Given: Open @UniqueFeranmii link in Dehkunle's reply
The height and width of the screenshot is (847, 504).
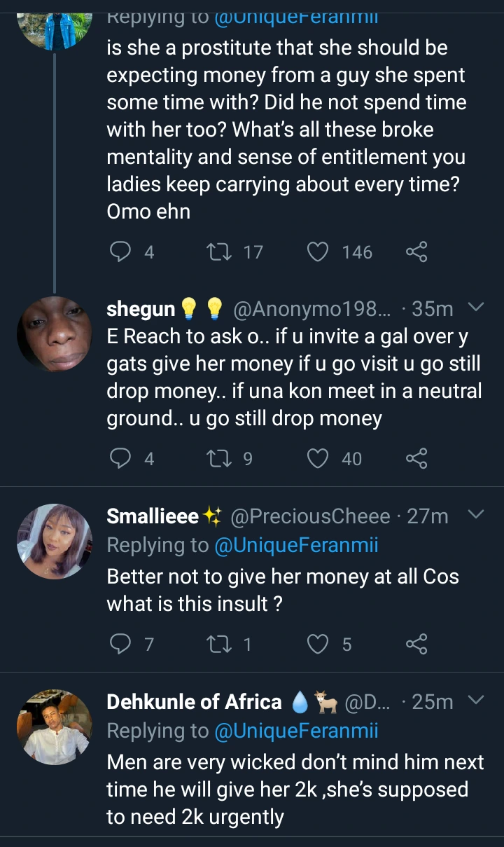Looking at the screenshot, I should point(296,731).
